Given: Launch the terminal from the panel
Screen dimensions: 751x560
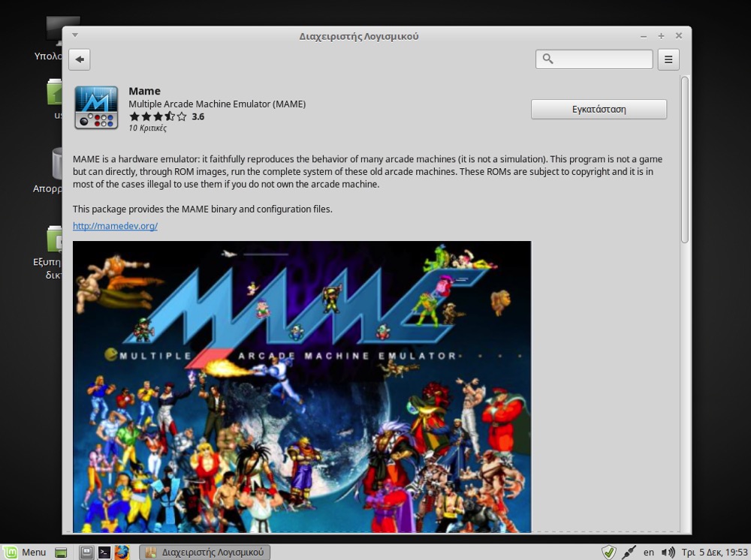Looking at the screenshot, I should [104, 552].
